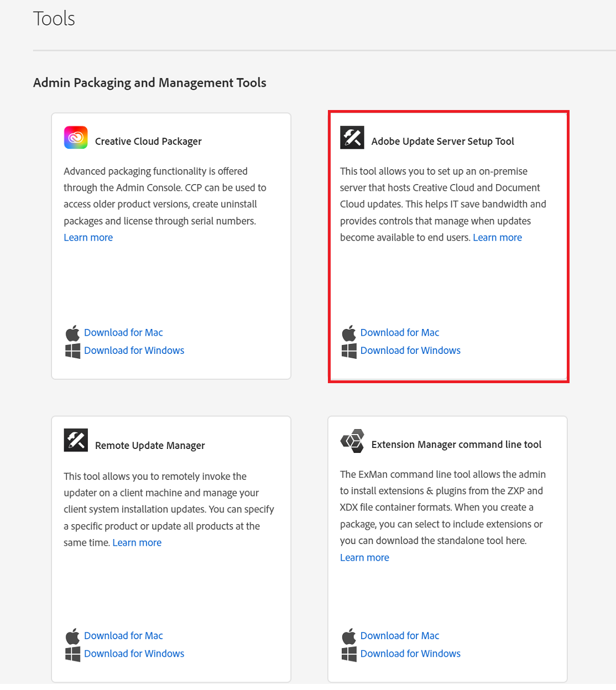Click Apple icon under Adobe Update Server Setup Tool
Viewport: 616px width, 690px height.
tap(349, 333)
